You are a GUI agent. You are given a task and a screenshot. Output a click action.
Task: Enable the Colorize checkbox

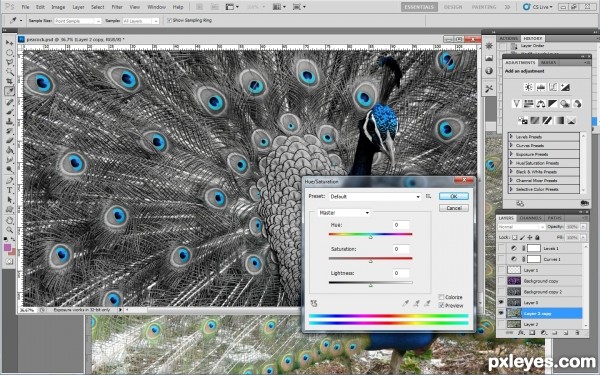click(x=441, y=297)
